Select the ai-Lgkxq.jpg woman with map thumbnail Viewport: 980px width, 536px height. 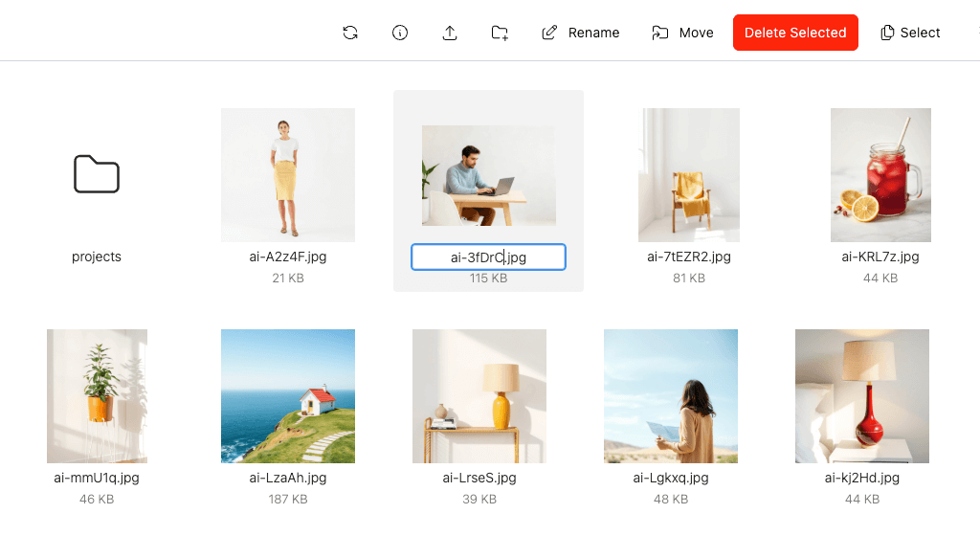671,396
